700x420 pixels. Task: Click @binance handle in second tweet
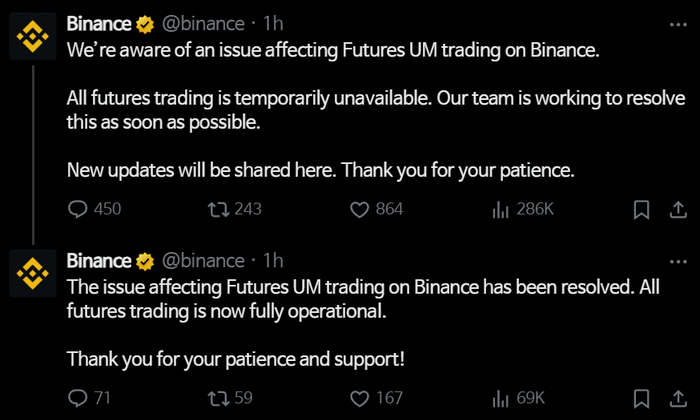[202, 261]
